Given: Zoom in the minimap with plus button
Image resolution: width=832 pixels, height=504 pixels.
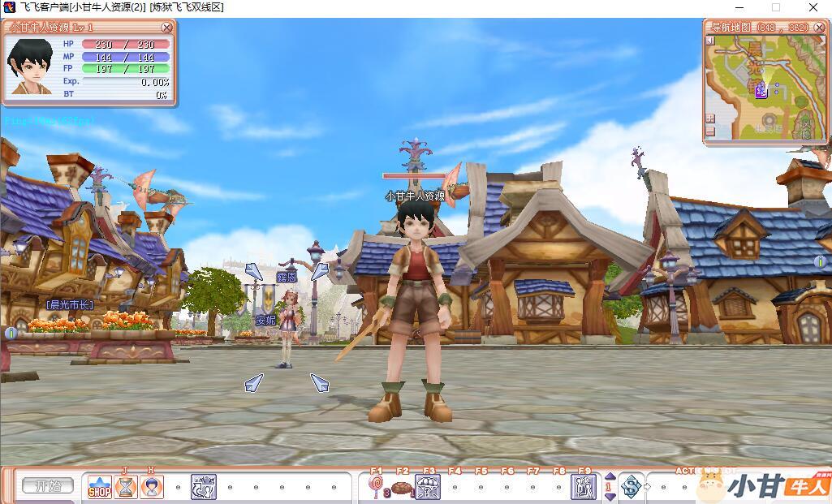Looking at the screenshot, I should 710,118.
